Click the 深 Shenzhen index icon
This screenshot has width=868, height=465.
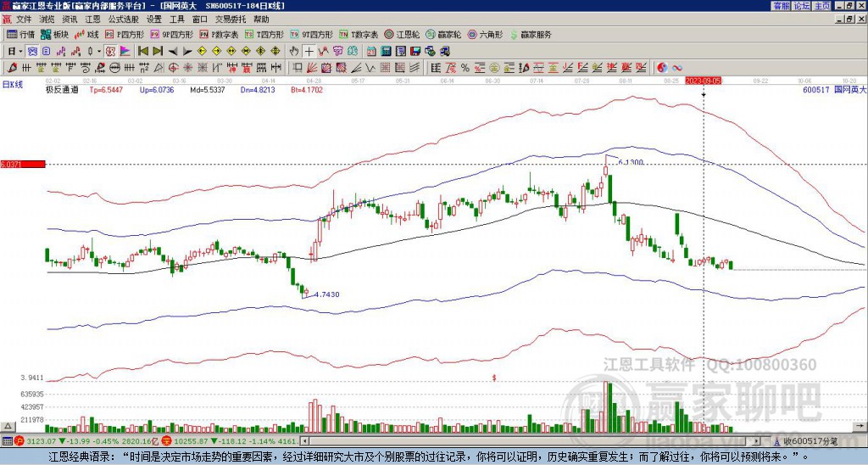165,441
